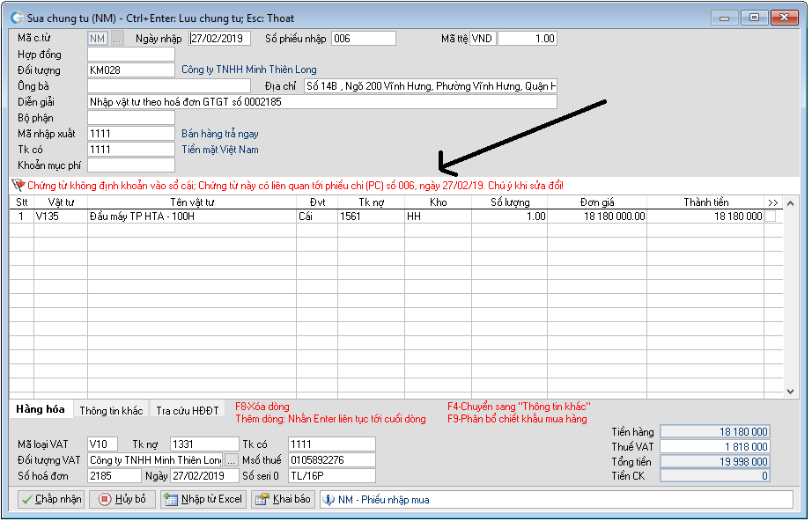Click the flag warning icon beside red notice
Image resolution: width=812 pixels, height=521 pixels.
pyautogui.click(x=18, y=185)
